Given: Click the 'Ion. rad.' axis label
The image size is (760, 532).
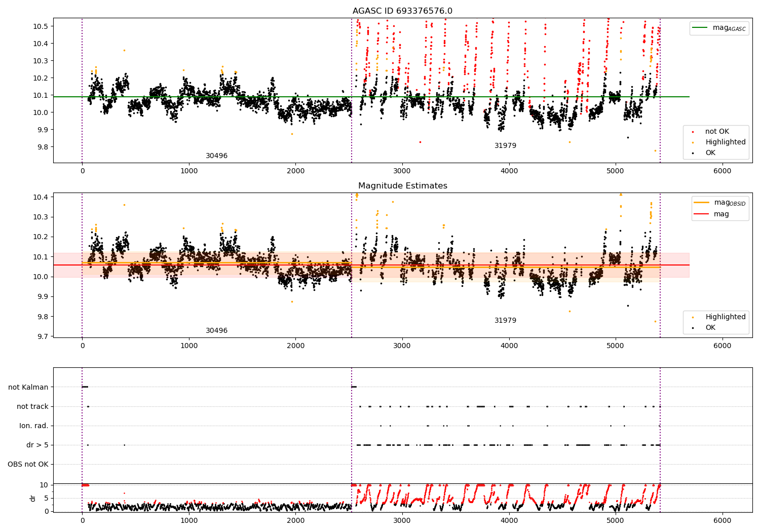Looking at the screenshot, I should tap(34, 426).
